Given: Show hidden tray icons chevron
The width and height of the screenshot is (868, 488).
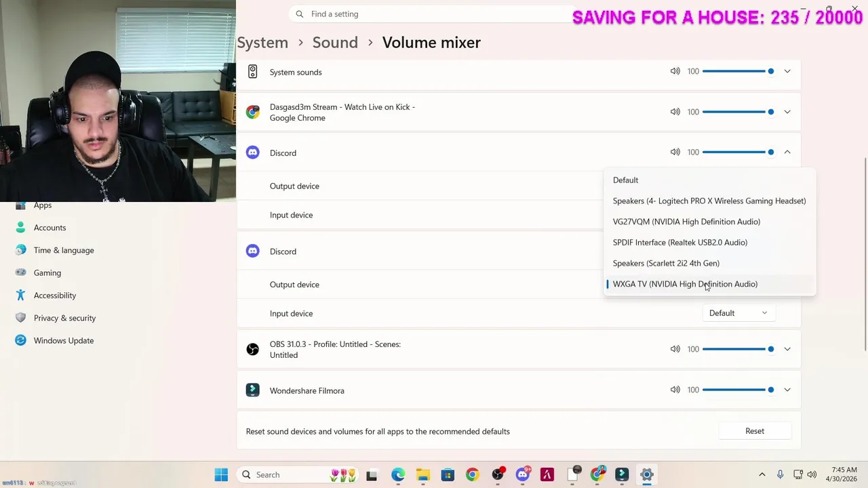Looking at the screenshot, I should click(762, 475).
